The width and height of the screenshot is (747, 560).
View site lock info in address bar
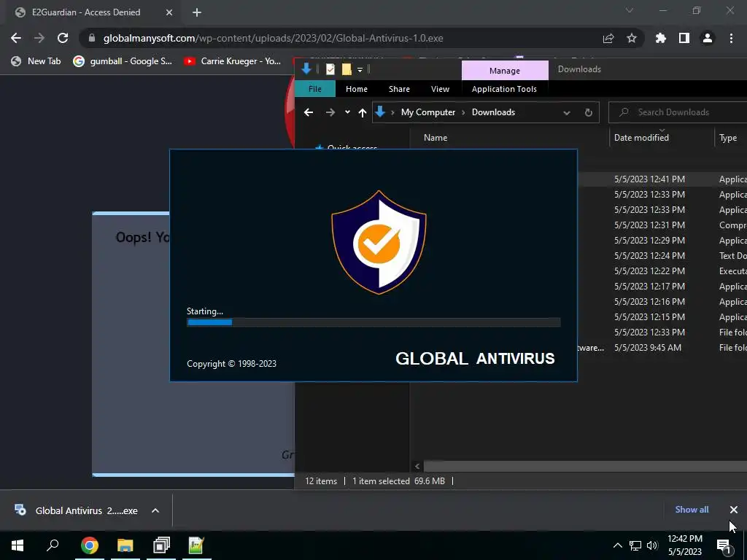click(92, 38)
